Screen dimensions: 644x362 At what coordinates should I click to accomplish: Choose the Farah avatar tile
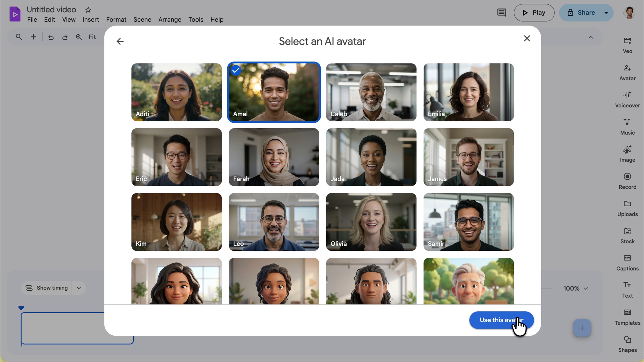[x=274, y=157]
